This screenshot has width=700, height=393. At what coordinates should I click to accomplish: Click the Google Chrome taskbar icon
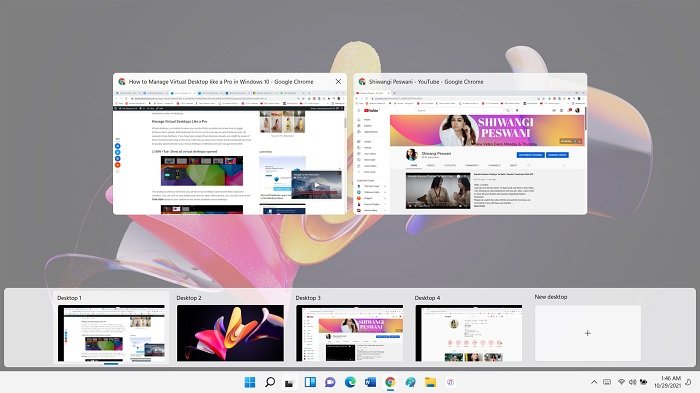click(390, 382)
